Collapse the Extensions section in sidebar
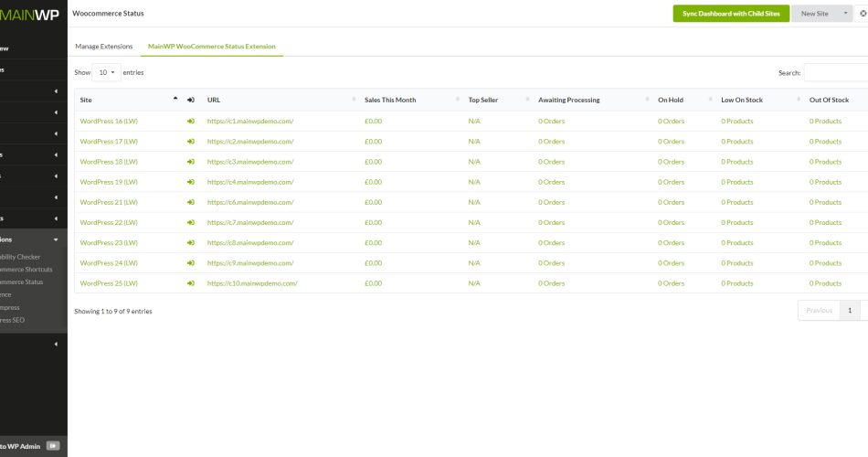 56,239
